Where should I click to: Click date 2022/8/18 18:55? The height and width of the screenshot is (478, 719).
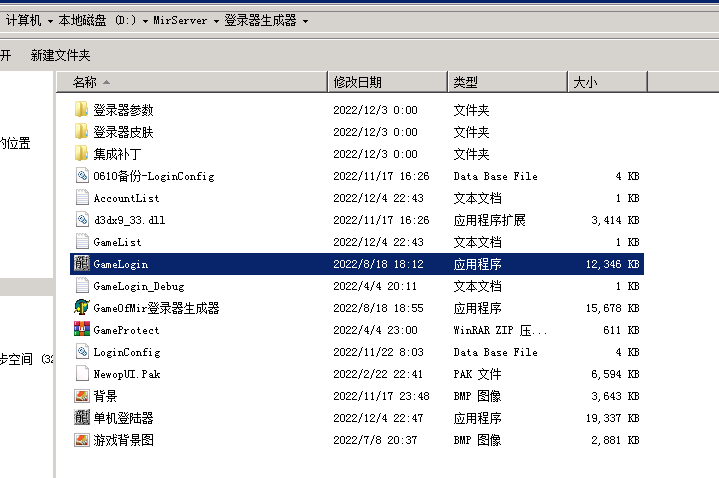[378, 308]
